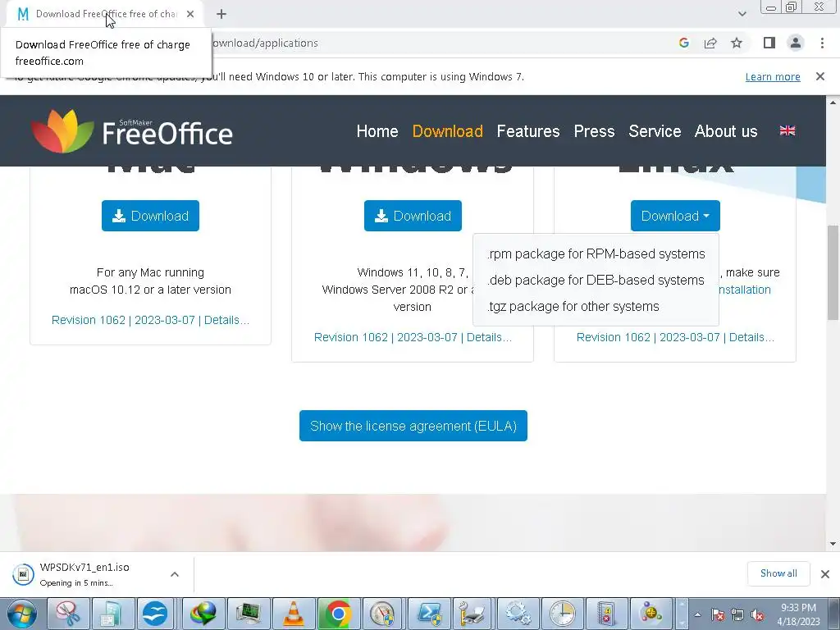Click scrollbar down arrow

(x=833, y=545)
